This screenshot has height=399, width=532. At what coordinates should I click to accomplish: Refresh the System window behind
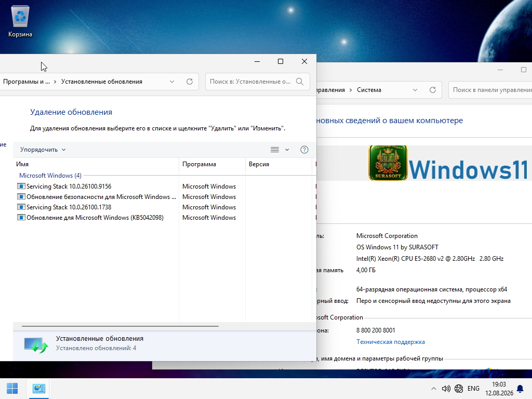click(433, 90)
